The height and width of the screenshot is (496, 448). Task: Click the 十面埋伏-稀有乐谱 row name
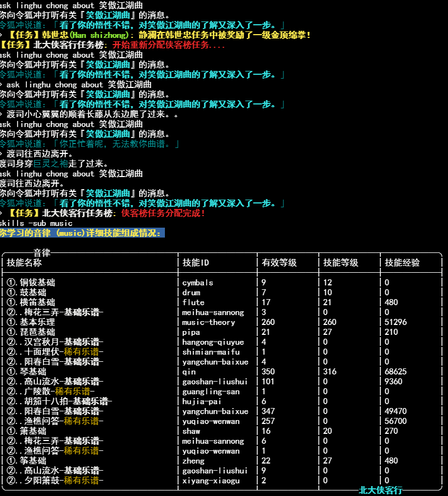coord(64,352)
